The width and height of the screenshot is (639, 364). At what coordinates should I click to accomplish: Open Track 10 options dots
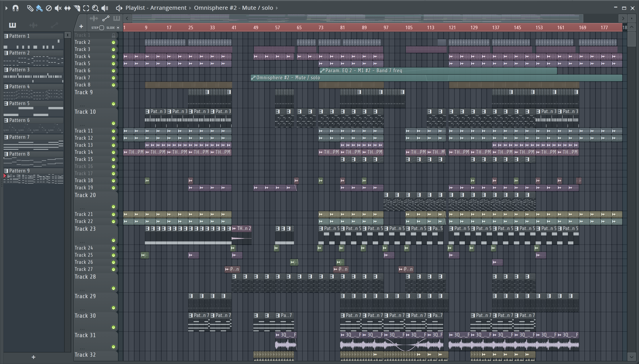[82, 125]
